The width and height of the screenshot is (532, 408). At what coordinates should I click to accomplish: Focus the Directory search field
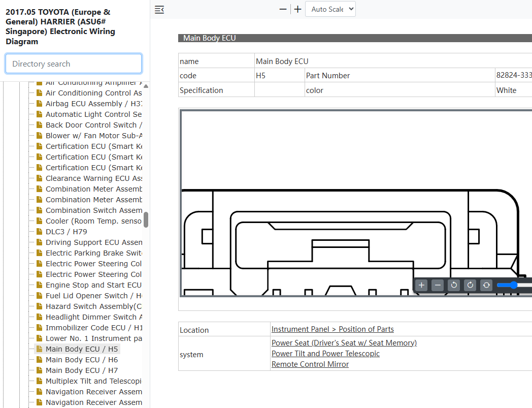tap(74, 64)
